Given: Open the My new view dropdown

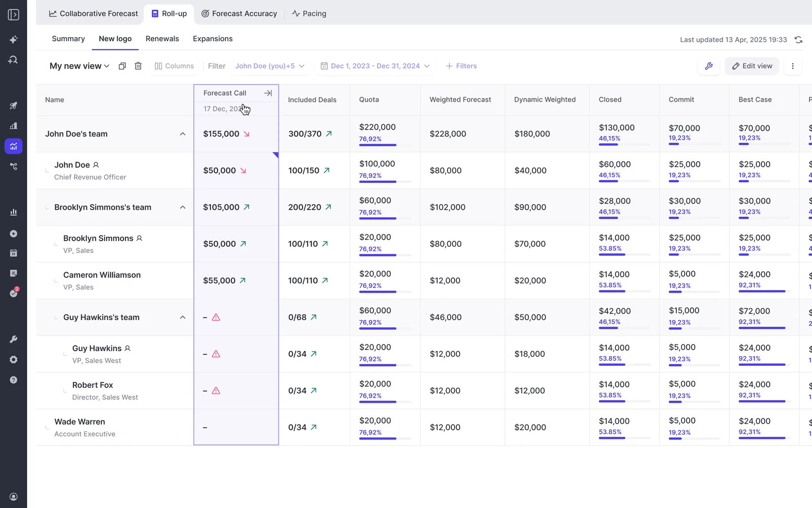Looking at the screenshot, I should point(80,66).
